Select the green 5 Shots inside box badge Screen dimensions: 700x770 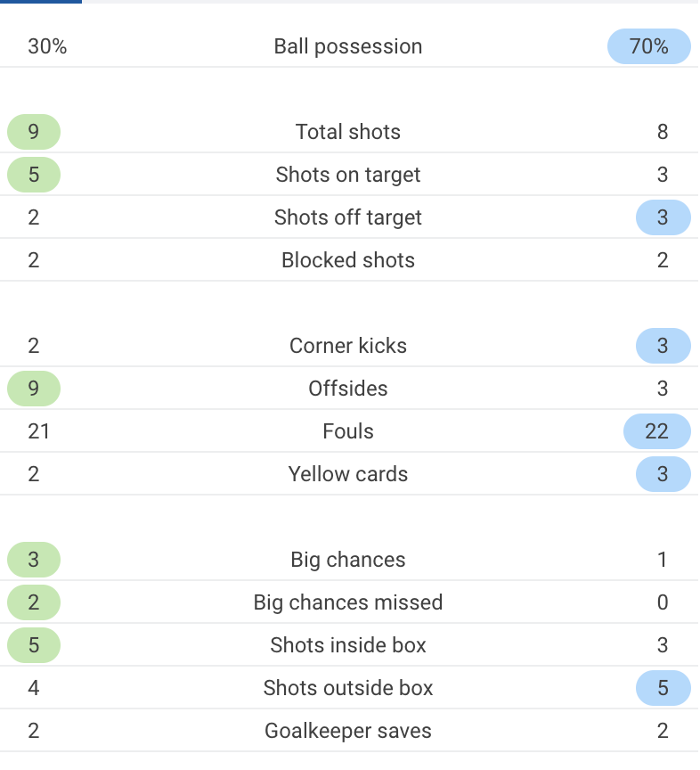pyautogui.click(x=34, y=645)
